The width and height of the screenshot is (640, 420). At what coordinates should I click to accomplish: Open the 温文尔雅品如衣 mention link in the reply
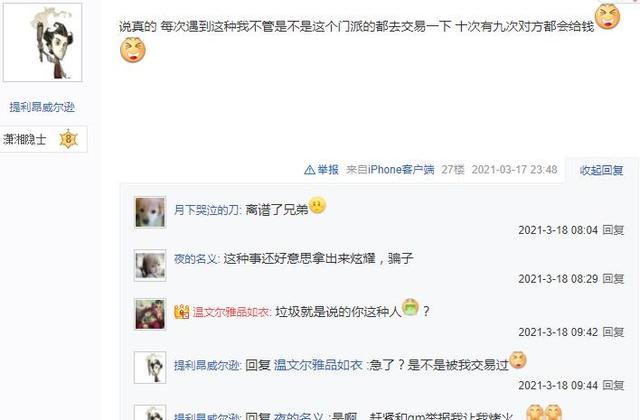pos(318,365)
